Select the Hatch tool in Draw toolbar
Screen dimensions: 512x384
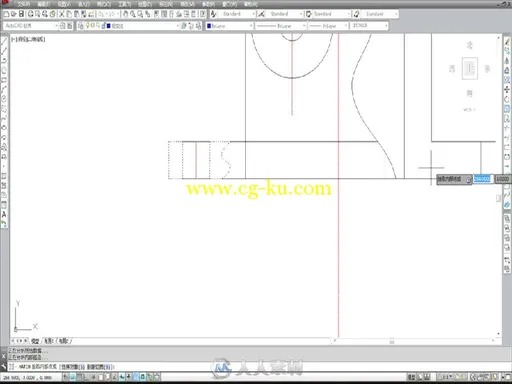click(4, 176)
